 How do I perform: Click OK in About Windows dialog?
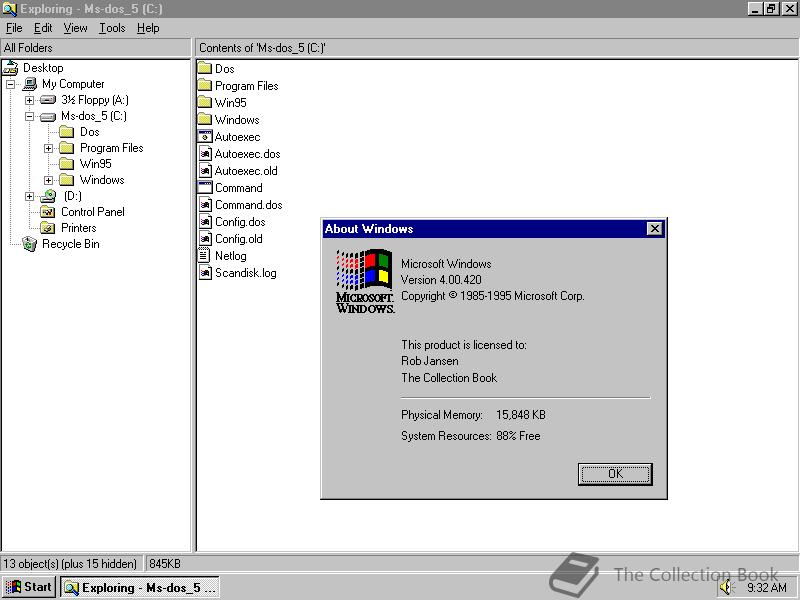pyautogui.click(x=615, y=474)
